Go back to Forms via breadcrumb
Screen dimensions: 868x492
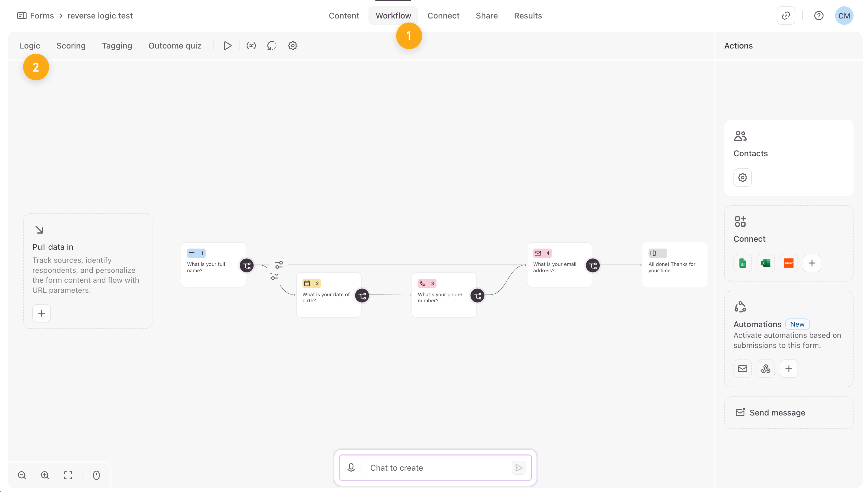pyautogui.click(x=42, y=16)
